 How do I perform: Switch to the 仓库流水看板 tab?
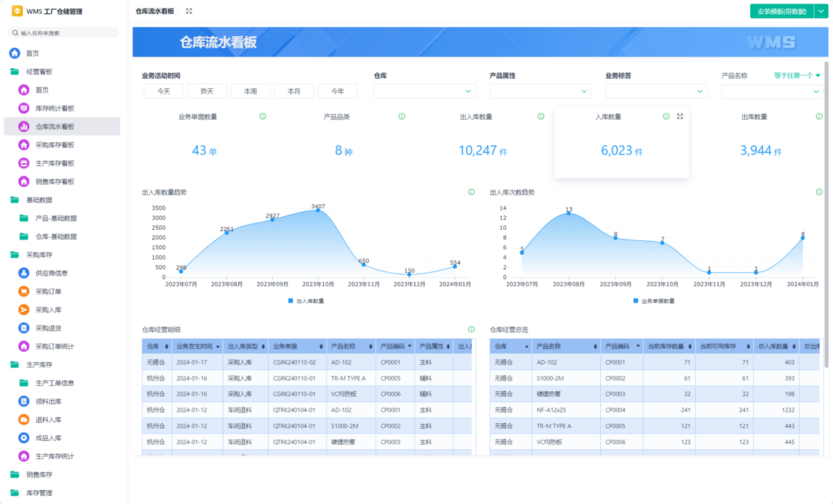(154, 11)
